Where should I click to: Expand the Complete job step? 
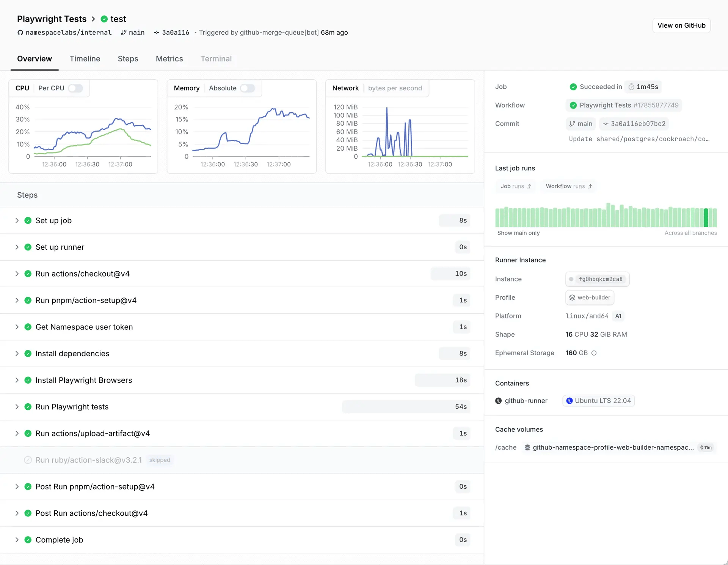(17, 540)
